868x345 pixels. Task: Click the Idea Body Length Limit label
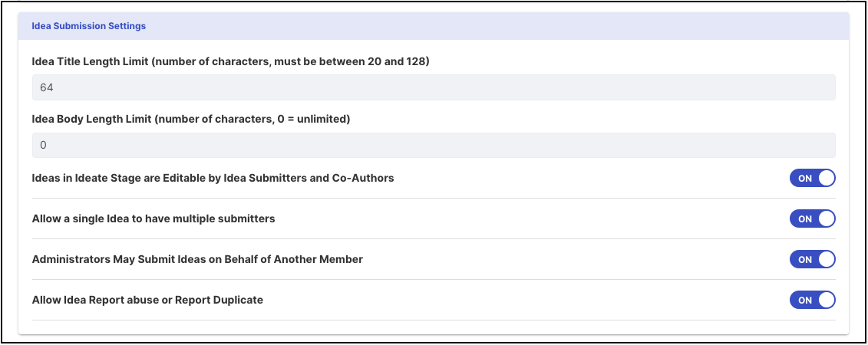click(190, 119)
